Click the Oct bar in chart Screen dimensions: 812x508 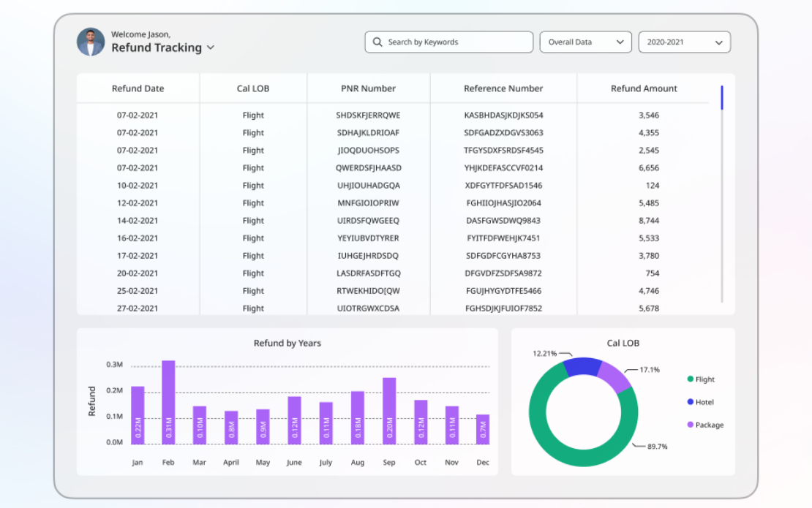[421, 422]
